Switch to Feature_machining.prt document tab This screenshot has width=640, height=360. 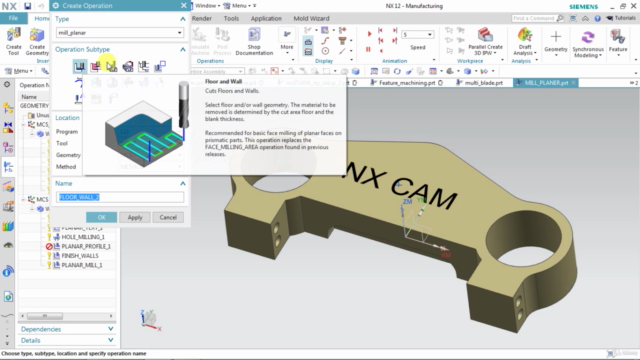(x=407, y=83)
